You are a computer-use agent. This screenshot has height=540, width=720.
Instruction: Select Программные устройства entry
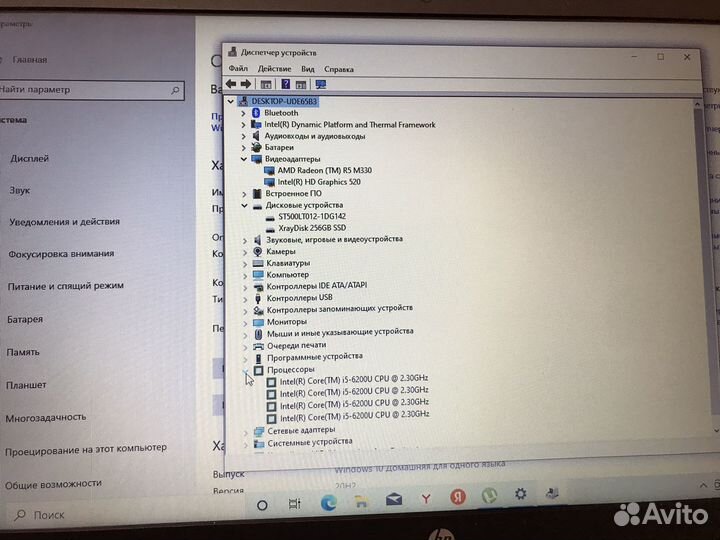(x=315, y=357)
